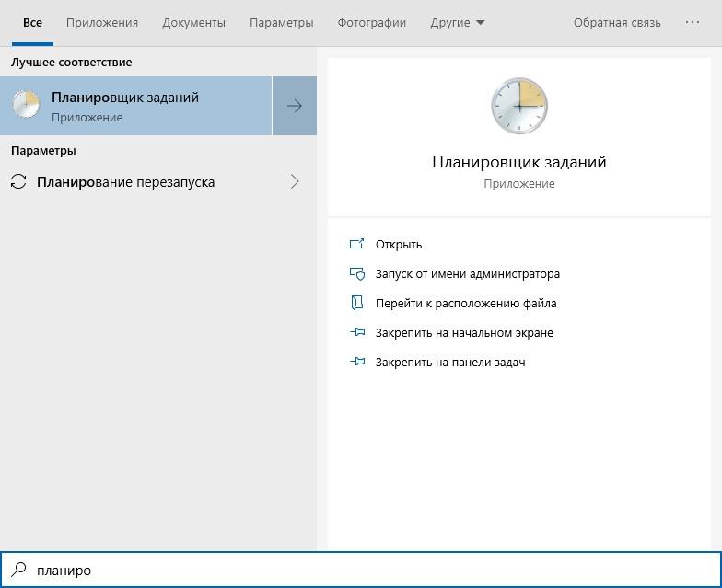This screenshot has height=588, width=722.
Task: Expand the chevron for Планирование перезапуска
Action: [x=295, y=182]
